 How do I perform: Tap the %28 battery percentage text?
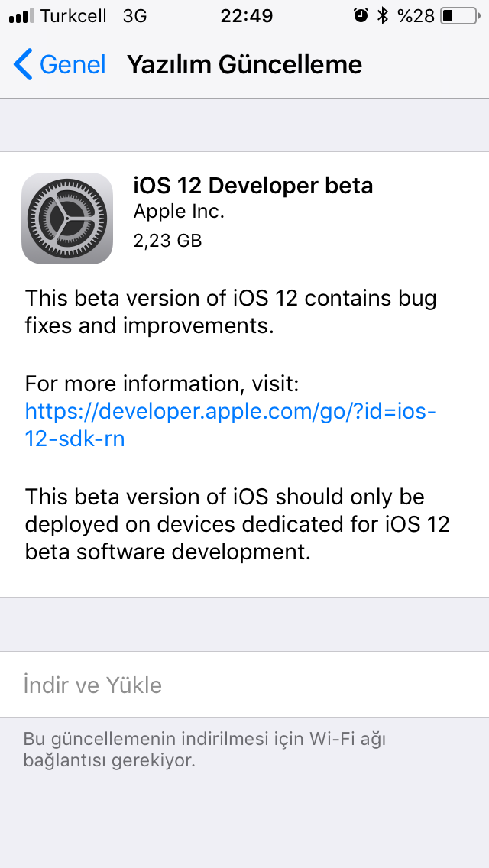point(416,16)
